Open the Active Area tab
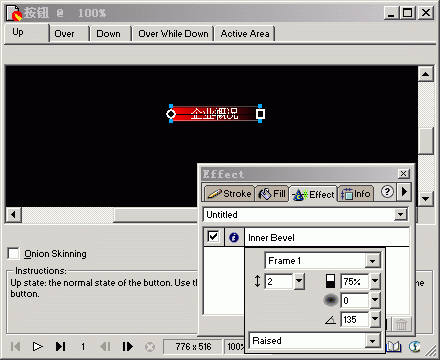Image resolution: width=440 pixels, height=360 pixels. pyautogui.click(x=245, y=34)
